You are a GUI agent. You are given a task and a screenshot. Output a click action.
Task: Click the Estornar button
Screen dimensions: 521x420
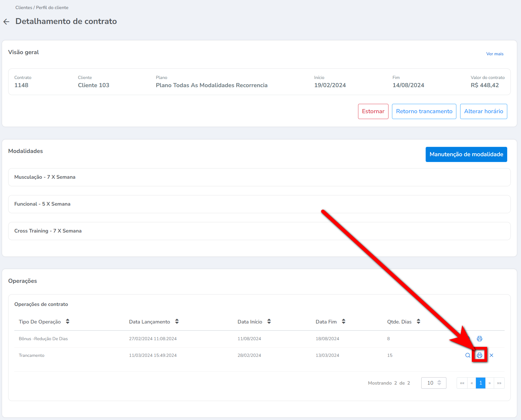click(x=373, y=111)
